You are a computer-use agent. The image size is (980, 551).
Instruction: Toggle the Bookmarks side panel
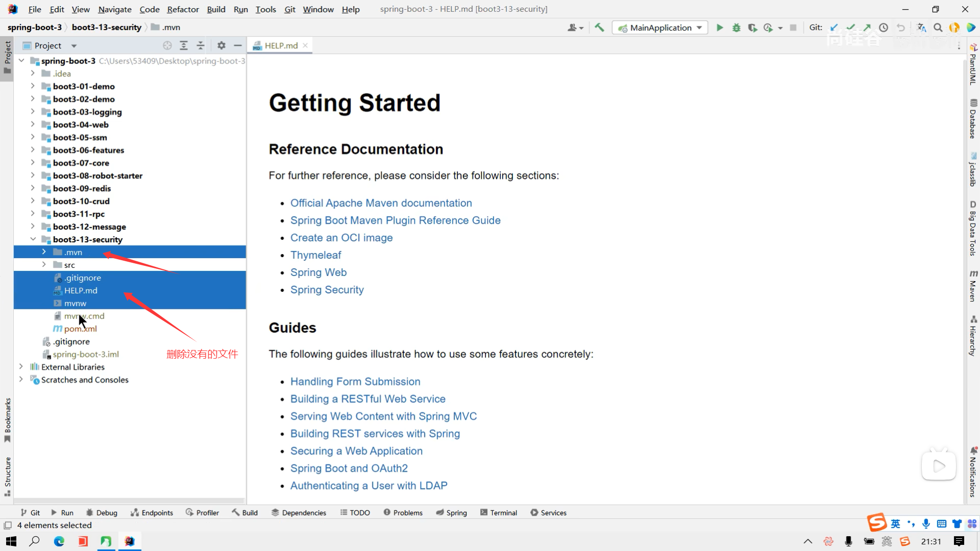[x=7, y=419]
